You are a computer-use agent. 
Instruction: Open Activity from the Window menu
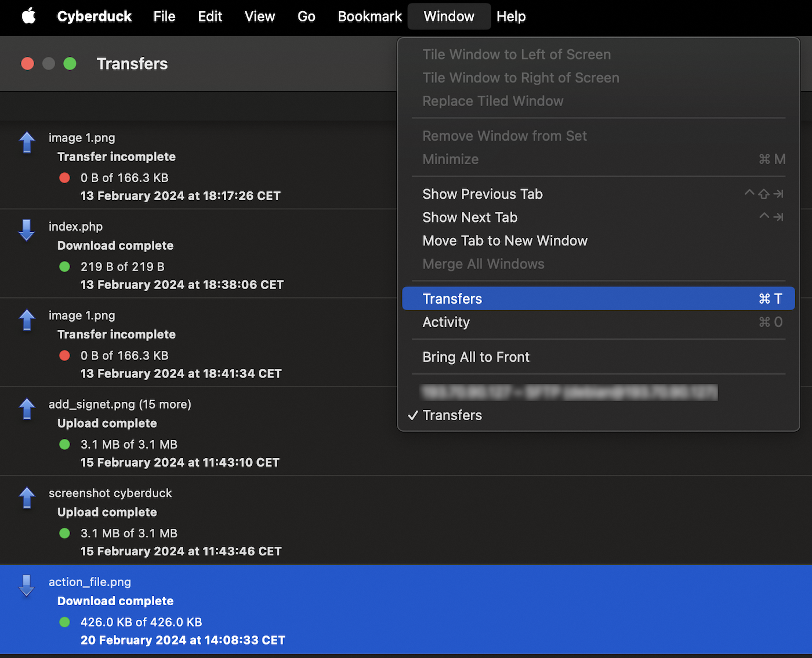tap(446, 322)
